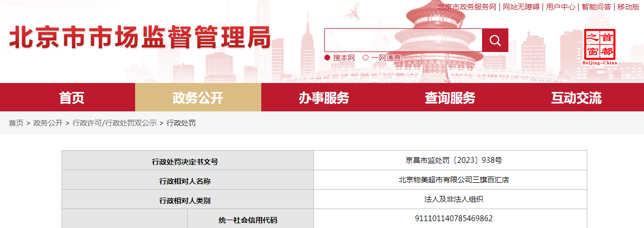Click 首页 in the breadcrumb trail
Screen dimensions: 644x228
[16, 123]
